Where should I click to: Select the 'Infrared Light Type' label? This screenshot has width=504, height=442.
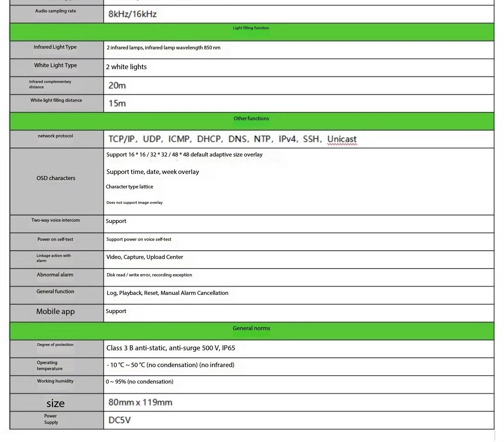55,47
